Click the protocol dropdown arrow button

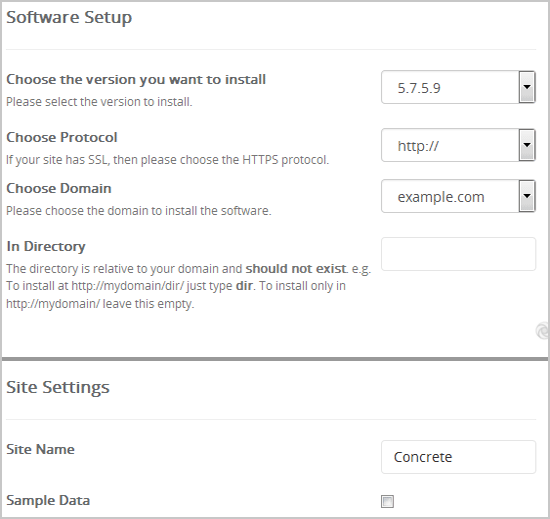pyautogui.click(x=527, y=145)
